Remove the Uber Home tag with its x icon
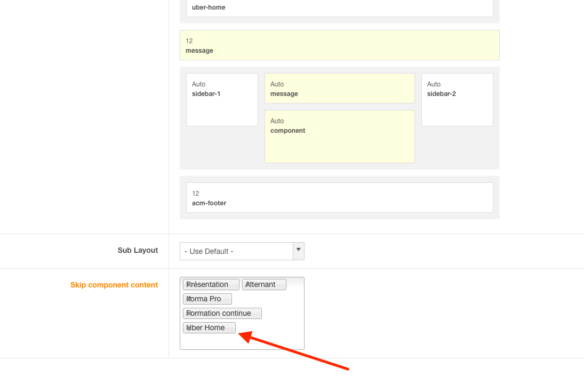This screenshot has height=392, width=584. [x=188, y=327]
